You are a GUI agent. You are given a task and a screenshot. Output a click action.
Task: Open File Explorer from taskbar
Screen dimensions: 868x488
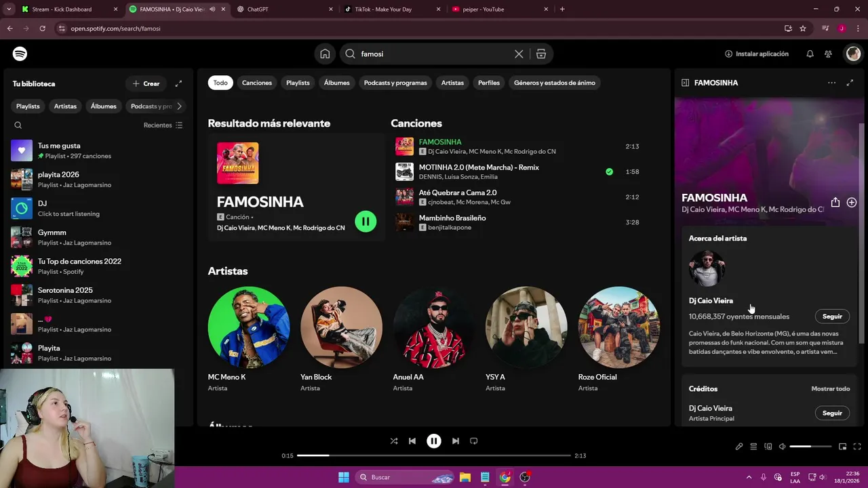[x=465, y=477]
